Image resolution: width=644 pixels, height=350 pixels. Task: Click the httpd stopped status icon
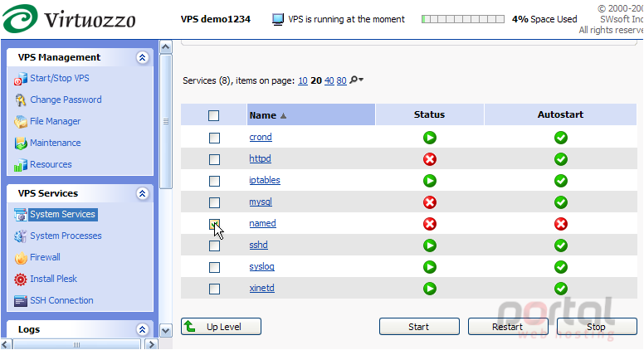[430, 159]
